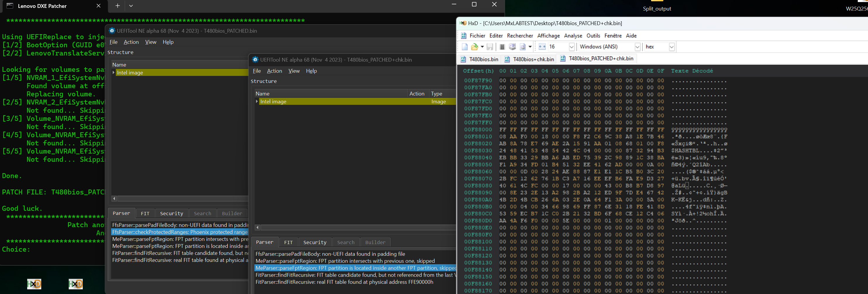Open the Rechercher menu in HxD
868x294 pixels.
click(520, 36)
